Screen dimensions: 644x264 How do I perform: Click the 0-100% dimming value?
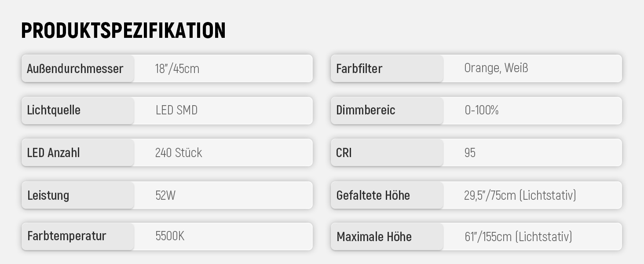point(482,110)
